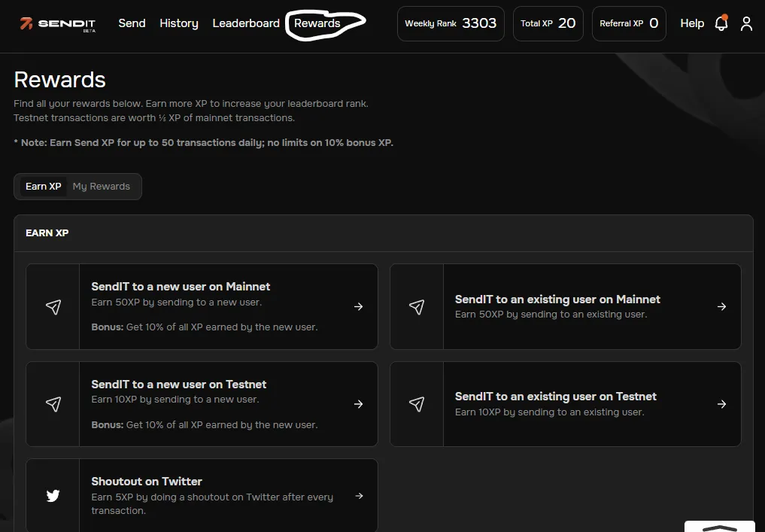Click arrow on Shoutout on Twitter card
This screenshot has height=532, width=765.
[x=359, y=496]
